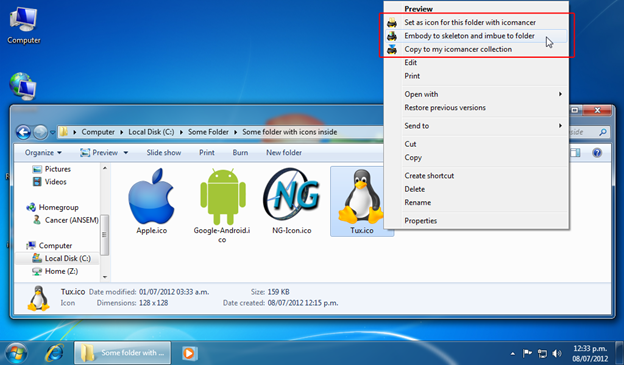Select Homegroup in the navigation pane
The width and height of the screenshot is (624, 365).
53,207
